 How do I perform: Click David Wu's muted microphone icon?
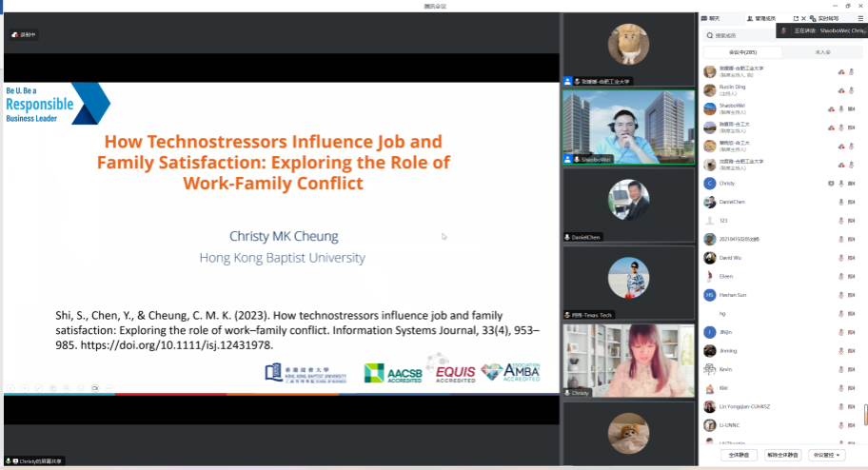tap(841, 258)
